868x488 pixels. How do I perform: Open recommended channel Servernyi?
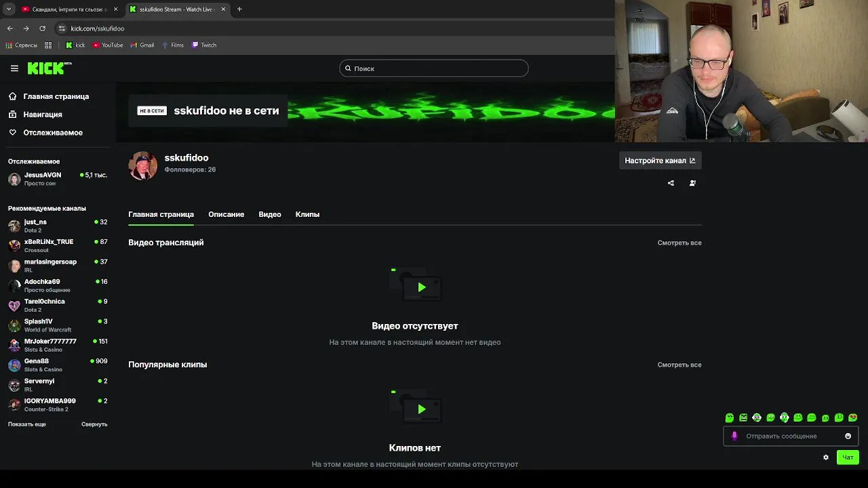click(x=58, y=385)
